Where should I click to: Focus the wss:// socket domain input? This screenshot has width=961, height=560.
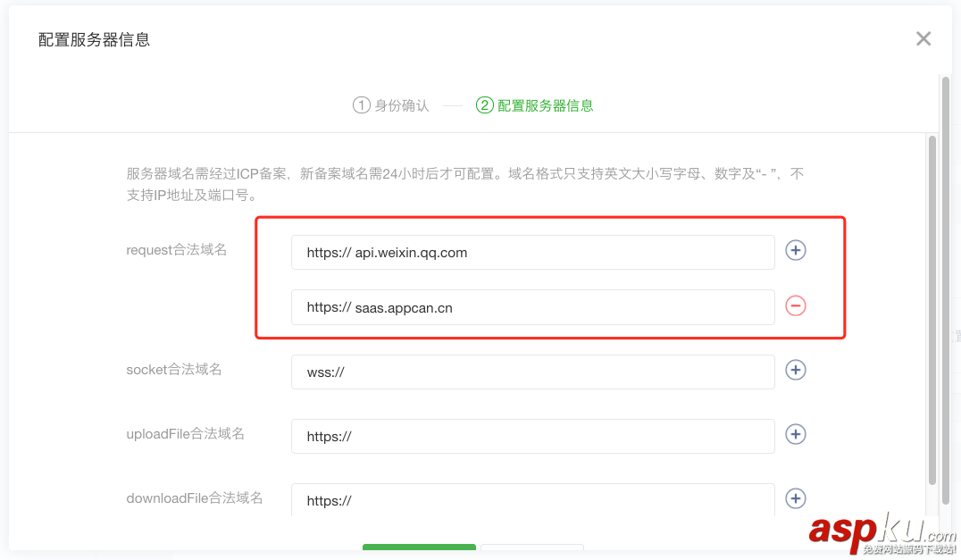tap(532, 370)
